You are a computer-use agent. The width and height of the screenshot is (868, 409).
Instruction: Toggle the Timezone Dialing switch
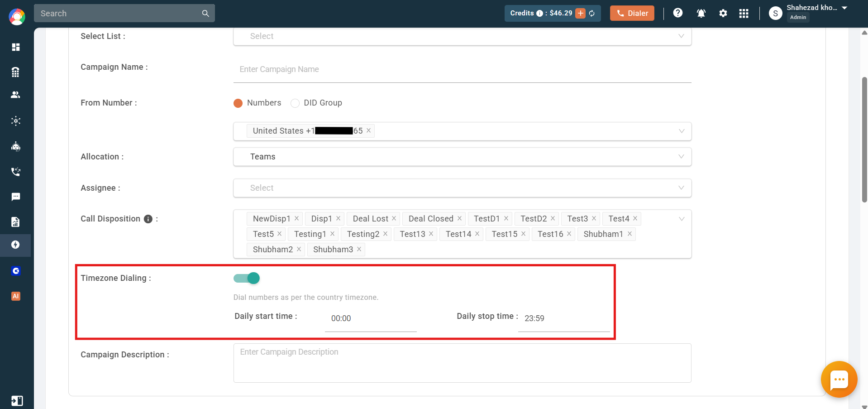point(247,278)
